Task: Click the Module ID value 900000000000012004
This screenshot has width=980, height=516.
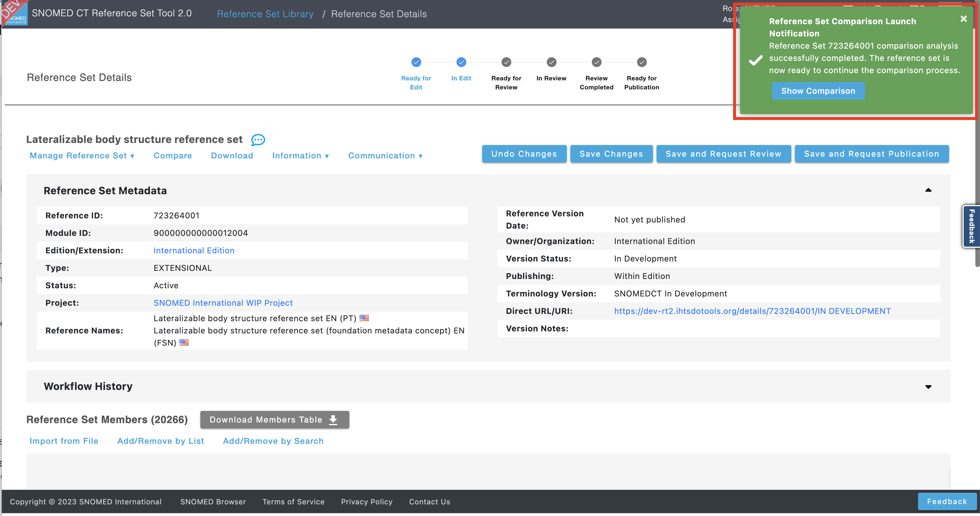Action: 201,233
